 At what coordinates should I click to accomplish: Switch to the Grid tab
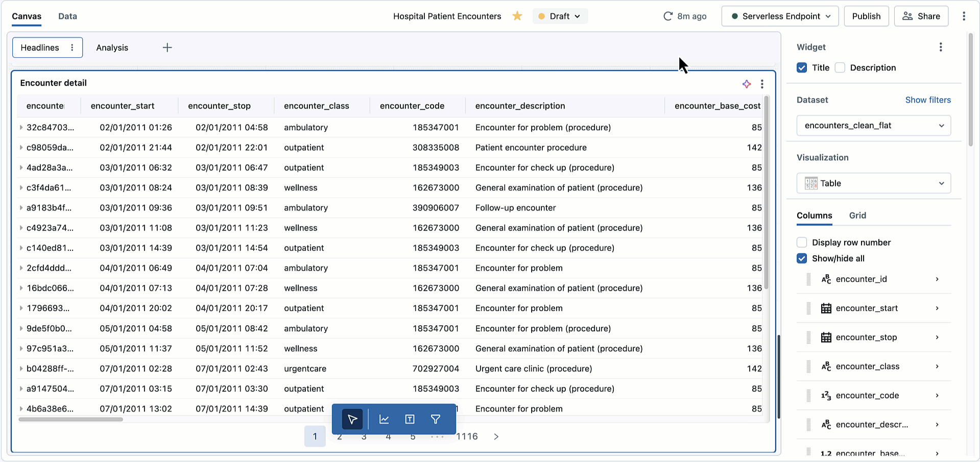point(857,215)
